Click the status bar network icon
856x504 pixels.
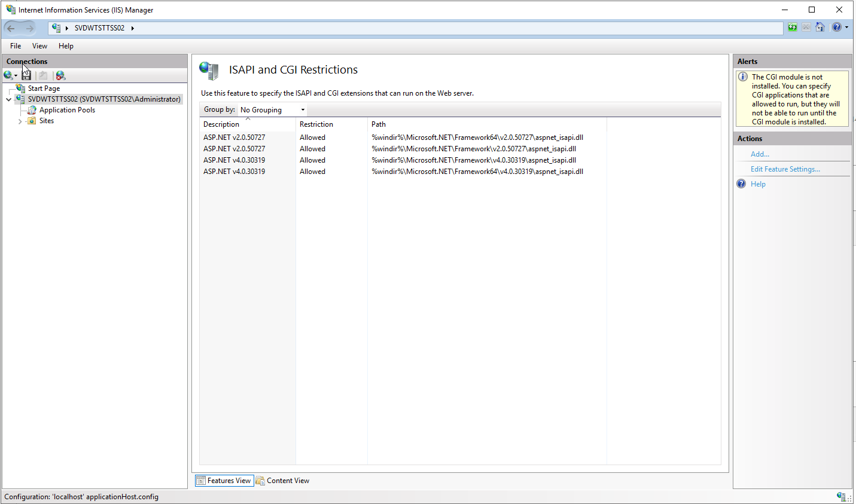842,497
